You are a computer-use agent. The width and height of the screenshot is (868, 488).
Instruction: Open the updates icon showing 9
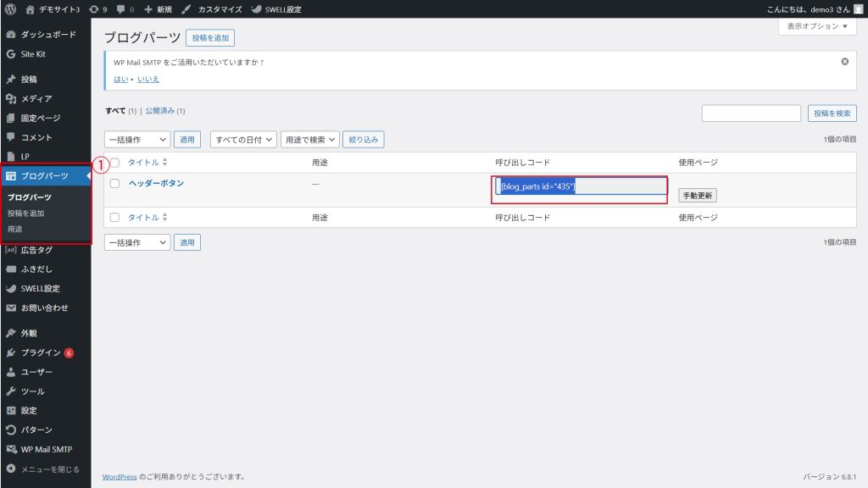coord(98,9)
